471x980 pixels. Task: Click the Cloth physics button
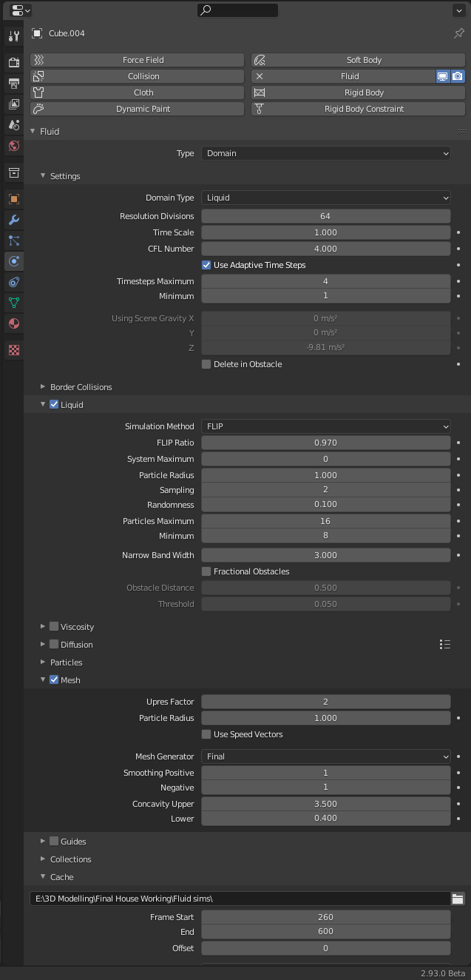click(138, 93)
